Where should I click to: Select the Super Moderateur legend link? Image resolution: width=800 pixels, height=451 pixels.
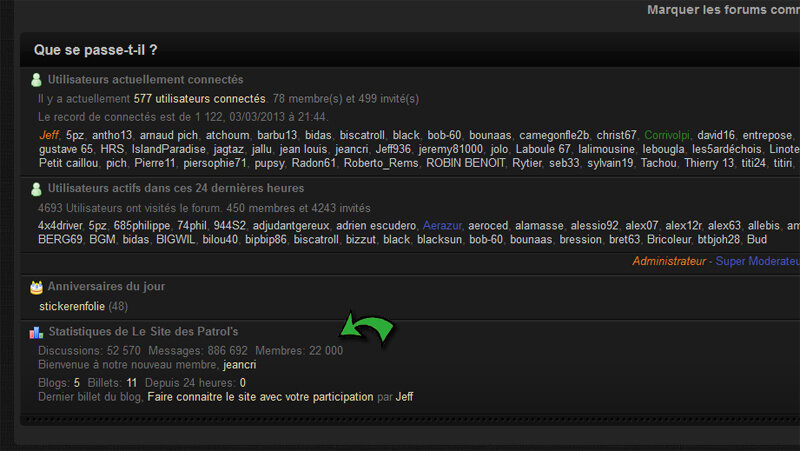(x=757, y=262)
